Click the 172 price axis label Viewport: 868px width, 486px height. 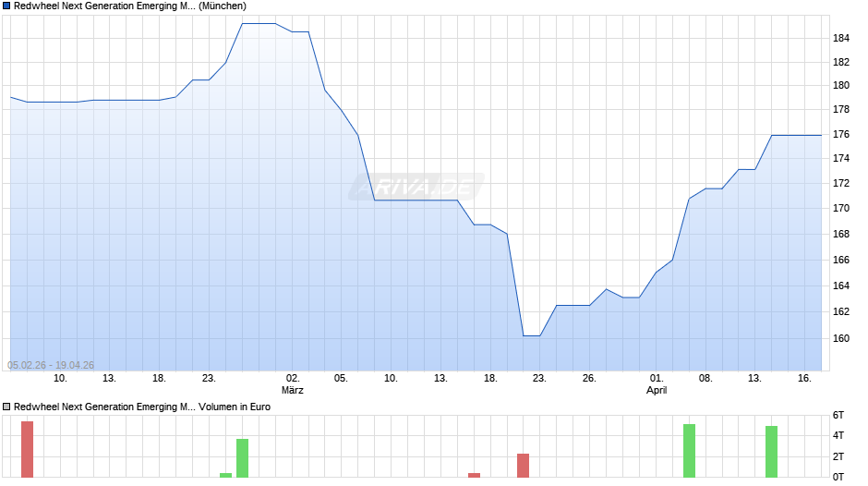coord(841,183)
